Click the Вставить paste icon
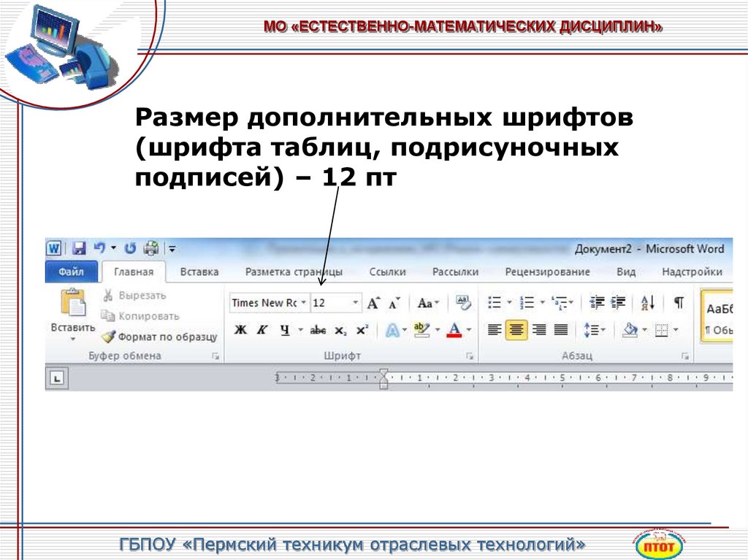This screenshot has width=748, height=560. pos(73,302)
